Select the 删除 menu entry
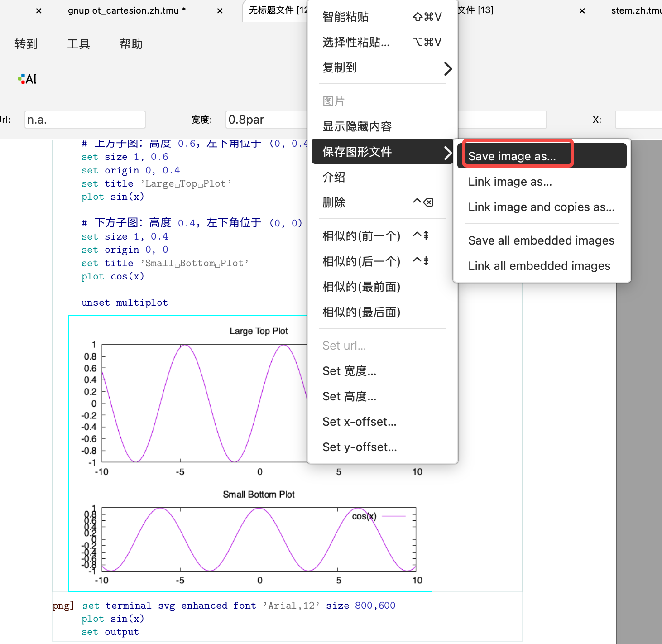This screenshot has width=662, height=644. (334, 202)
